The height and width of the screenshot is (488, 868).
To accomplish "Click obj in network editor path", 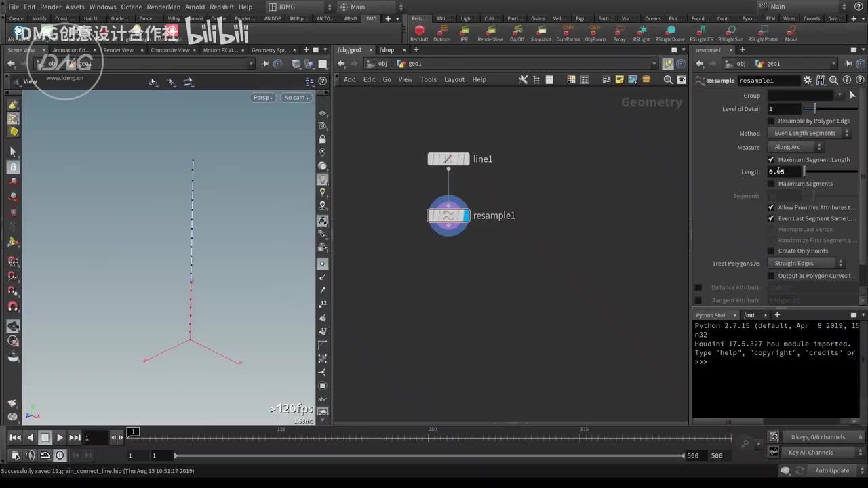I will [382, 64].
